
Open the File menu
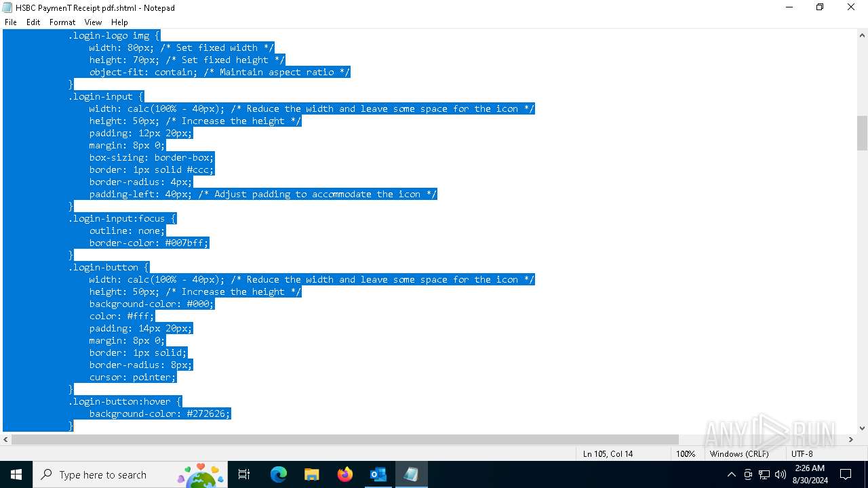tap(11, 22)
